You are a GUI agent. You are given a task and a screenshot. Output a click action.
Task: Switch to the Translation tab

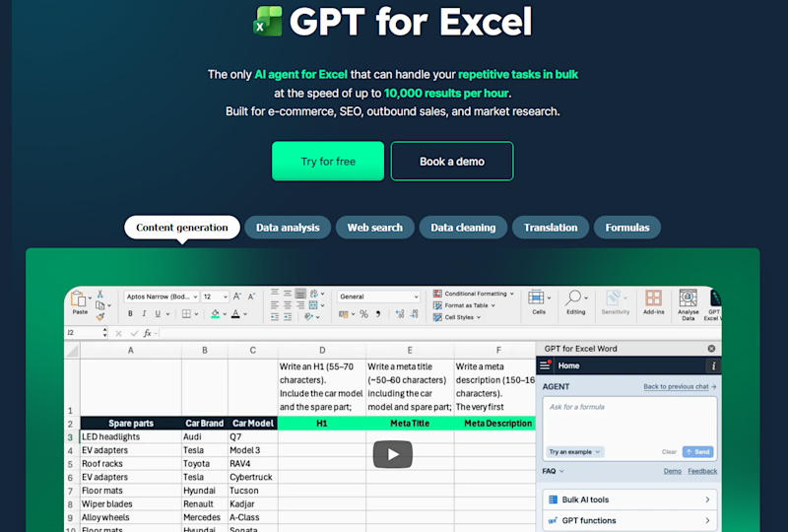point(551,228)
